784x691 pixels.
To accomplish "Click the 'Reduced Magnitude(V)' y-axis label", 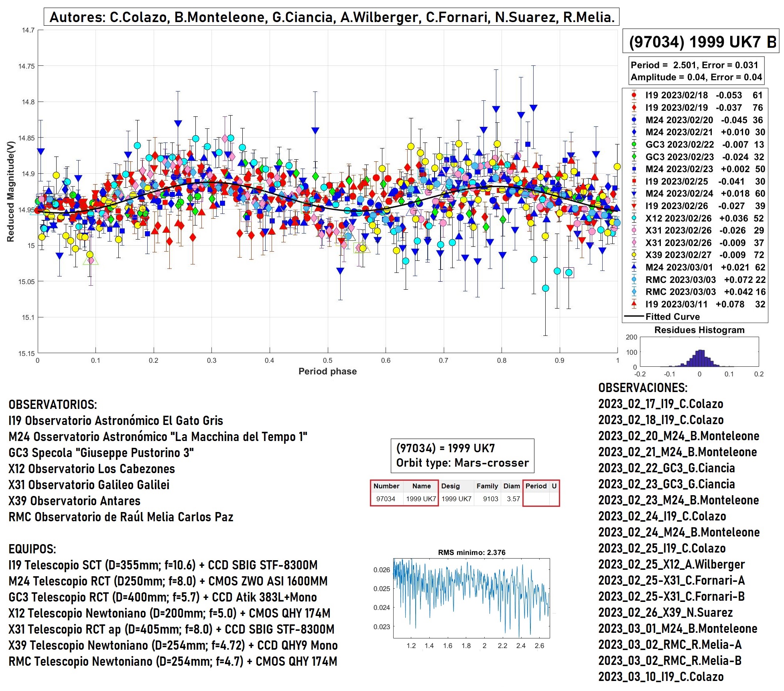I will 10,191.
